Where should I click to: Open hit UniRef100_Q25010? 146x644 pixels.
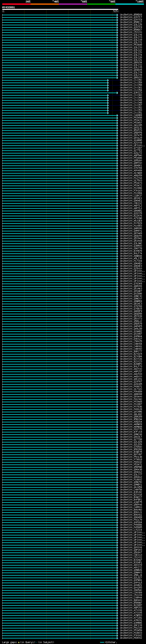131,268
